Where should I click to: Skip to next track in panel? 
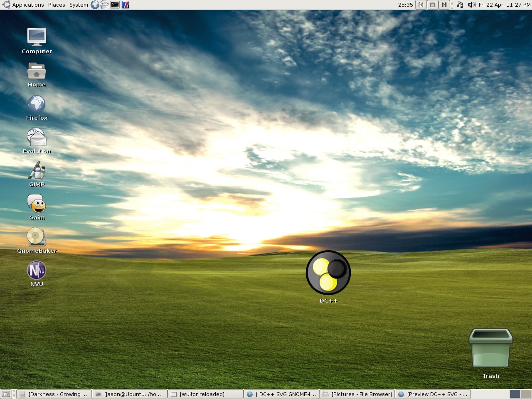click(444, 5)
